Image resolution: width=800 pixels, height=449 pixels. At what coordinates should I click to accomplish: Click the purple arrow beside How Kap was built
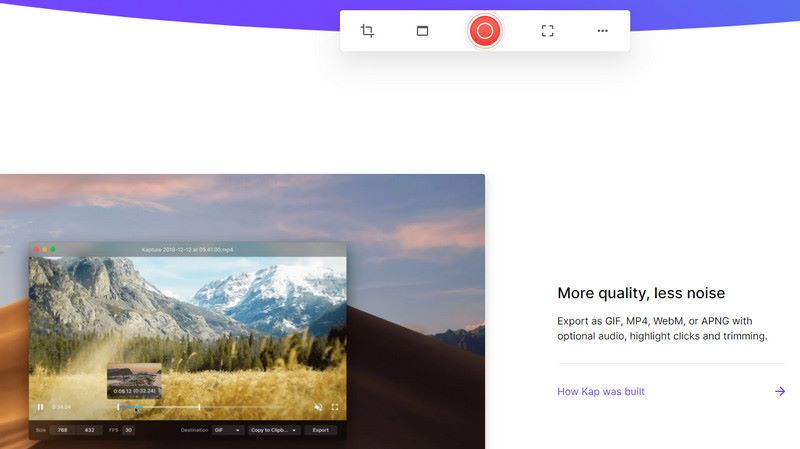coord(780,392)
